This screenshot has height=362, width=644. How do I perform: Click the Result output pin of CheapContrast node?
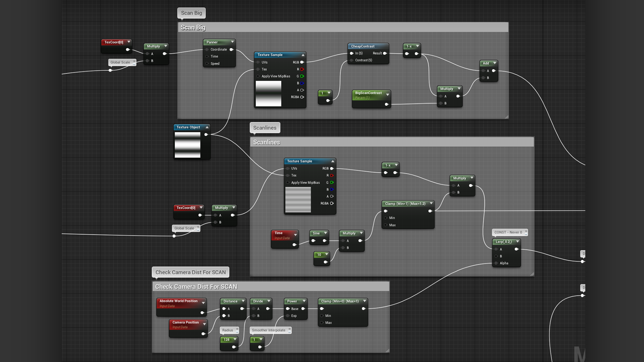[x=385, y=53]
